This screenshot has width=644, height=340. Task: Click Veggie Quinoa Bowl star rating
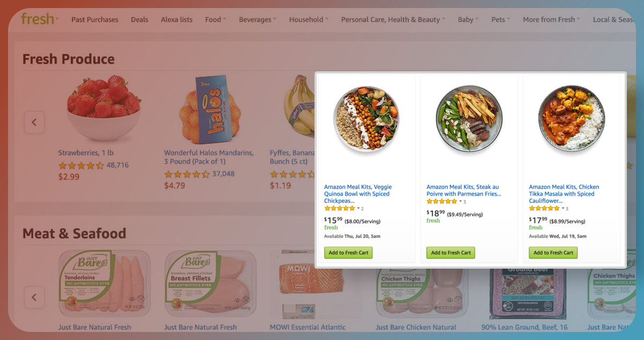click(340, 209)
